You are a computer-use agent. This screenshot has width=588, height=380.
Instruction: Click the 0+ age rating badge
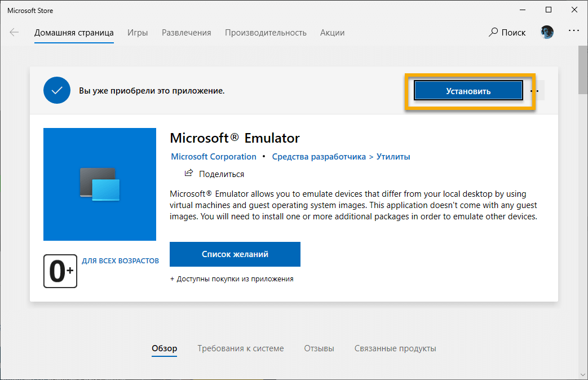60,271
